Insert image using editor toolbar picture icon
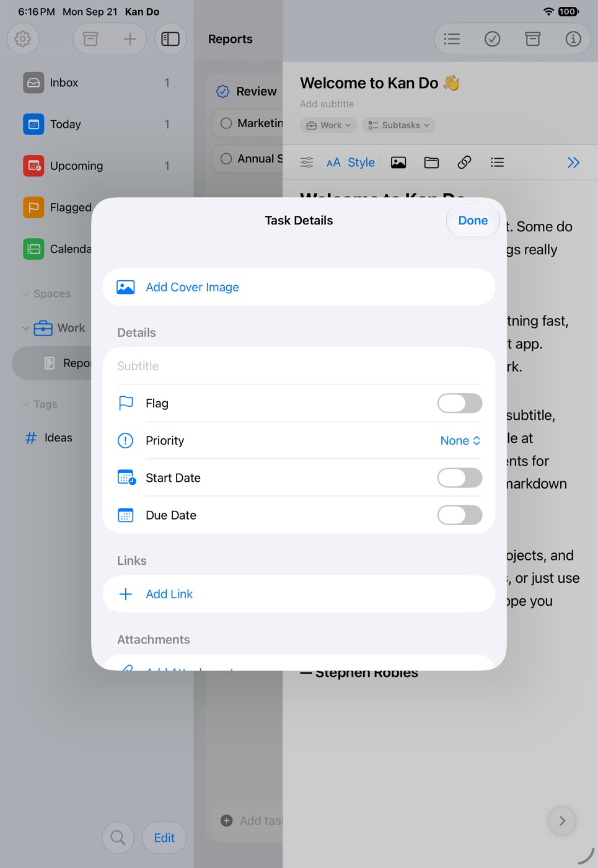The height and width of the screenshot is (868, 598). (398, 162)
